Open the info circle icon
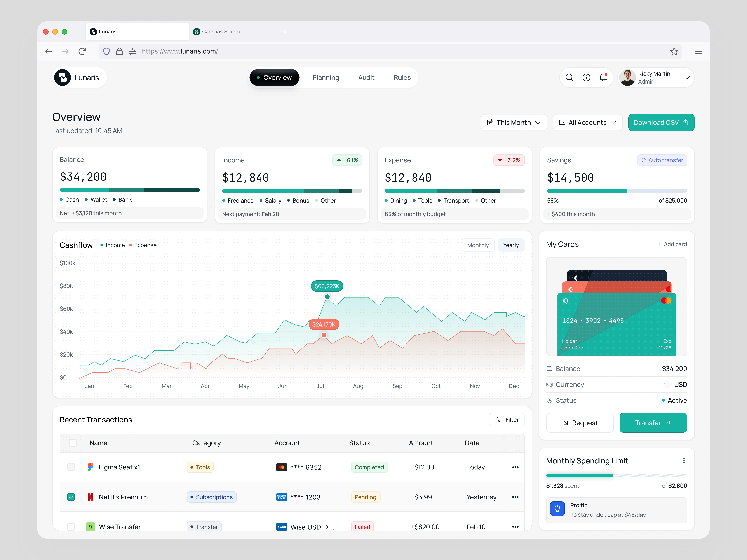The height and width of the screenshot is (560, 747). click(x=586, y=78)
